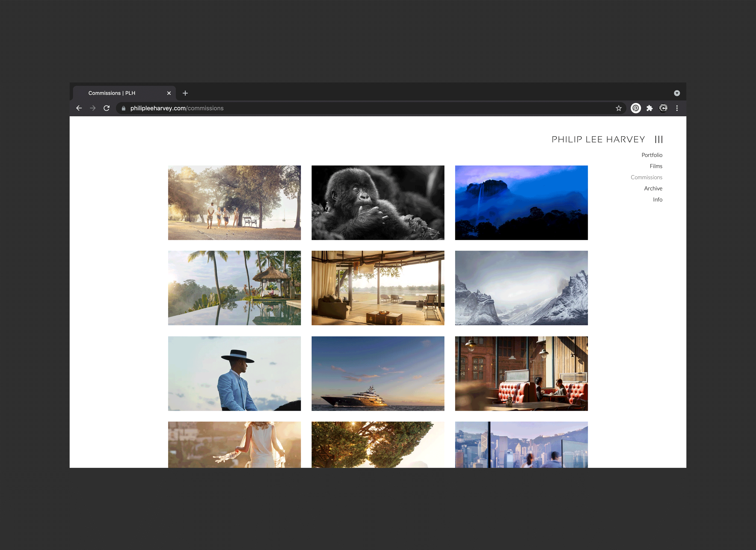The width and height of the screenshot is (756, 550).
Task: Select the Commissions | PLH tab
Action: [x=124, y=93]
